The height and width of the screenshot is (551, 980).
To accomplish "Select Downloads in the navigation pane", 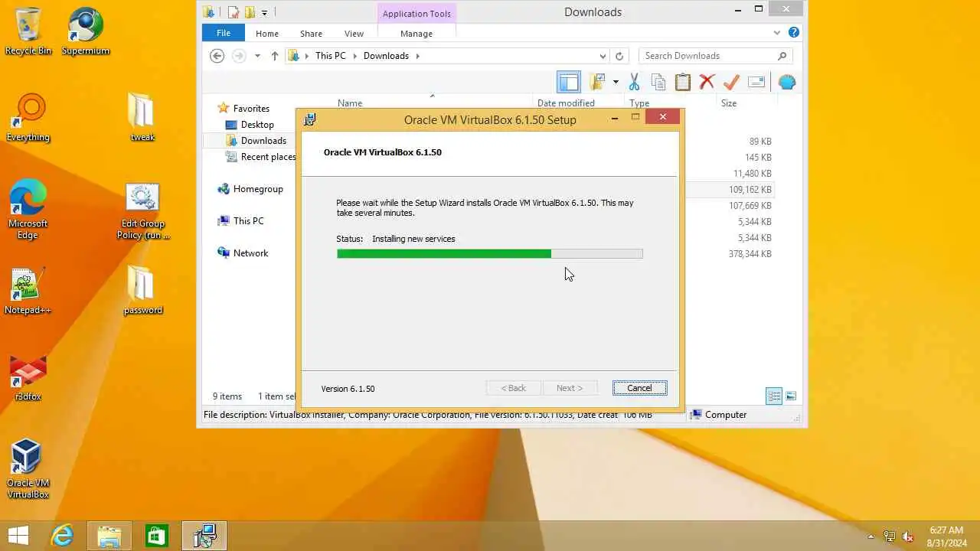I will [263, 141].
